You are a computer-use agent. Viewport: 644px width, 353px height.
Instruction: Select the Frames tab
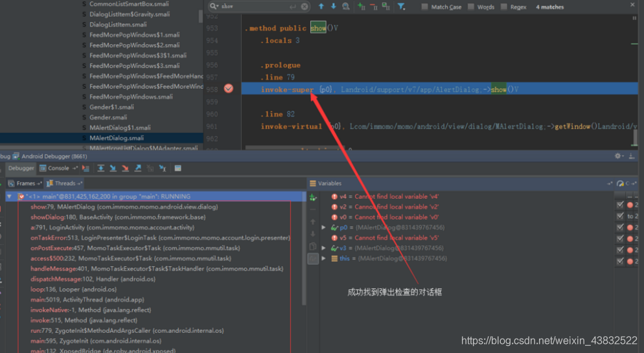(25, 183)
